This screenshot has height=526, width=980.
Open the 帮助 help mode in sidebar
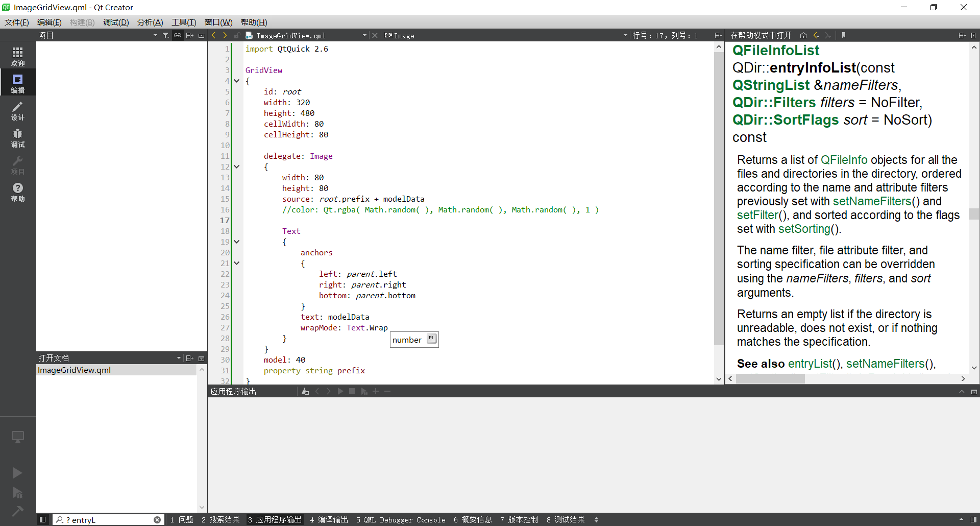click(18, 192)
